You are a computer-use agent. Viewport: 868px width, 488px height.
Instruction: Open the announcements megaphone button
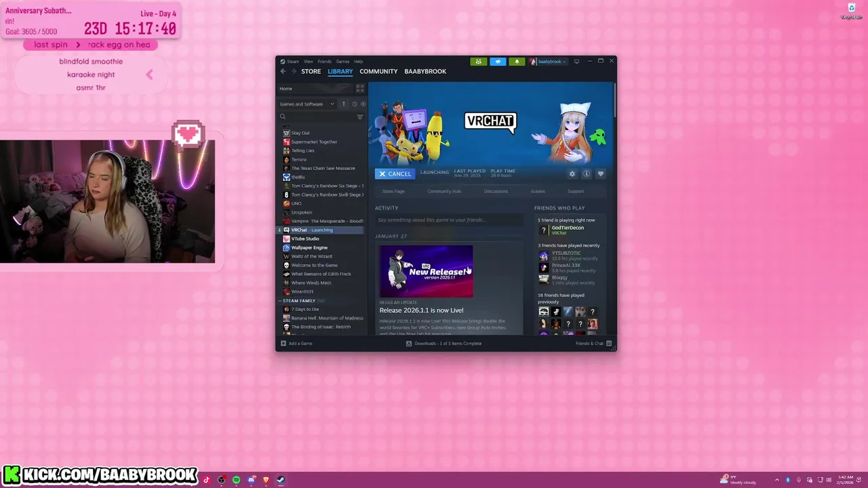pyautogui.click(x=498, y=62)
